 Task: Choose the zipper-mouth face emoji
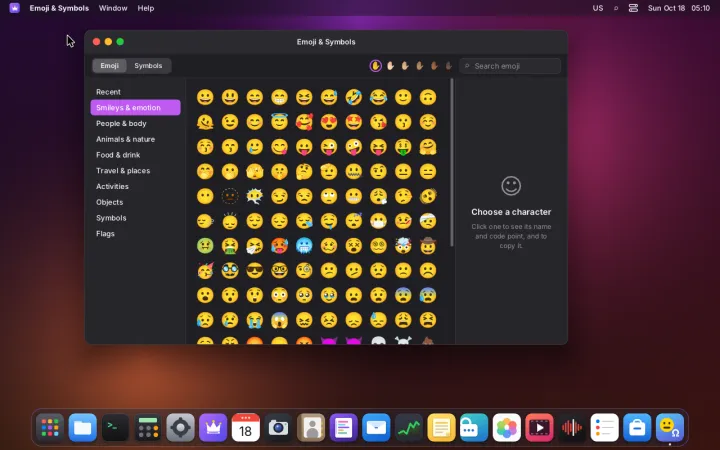point(354,172)
